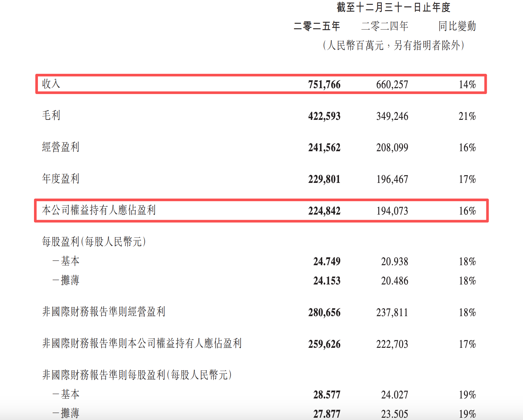Click the 21% gross profit change
523x420 pixels.
tap(467, 116)
